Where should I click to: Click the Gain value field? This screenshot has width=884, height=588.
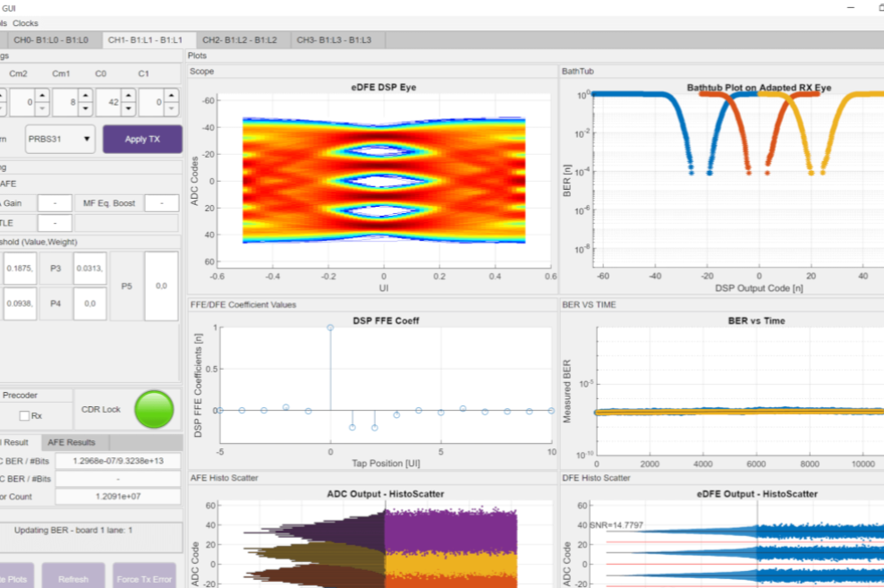click(x=55, y=203)
